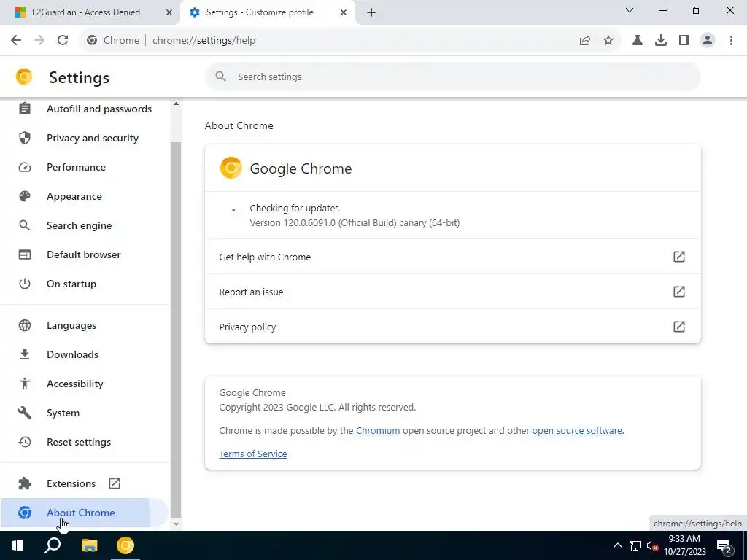This screenshot has height=560, width=747.
Task: Open Chrome Labs flask icon
Action: pos(638,41)
